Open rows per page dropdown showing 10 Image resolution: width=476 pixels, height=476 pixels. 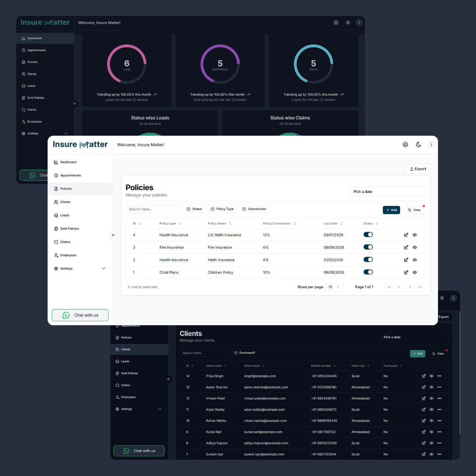[334, 287]
